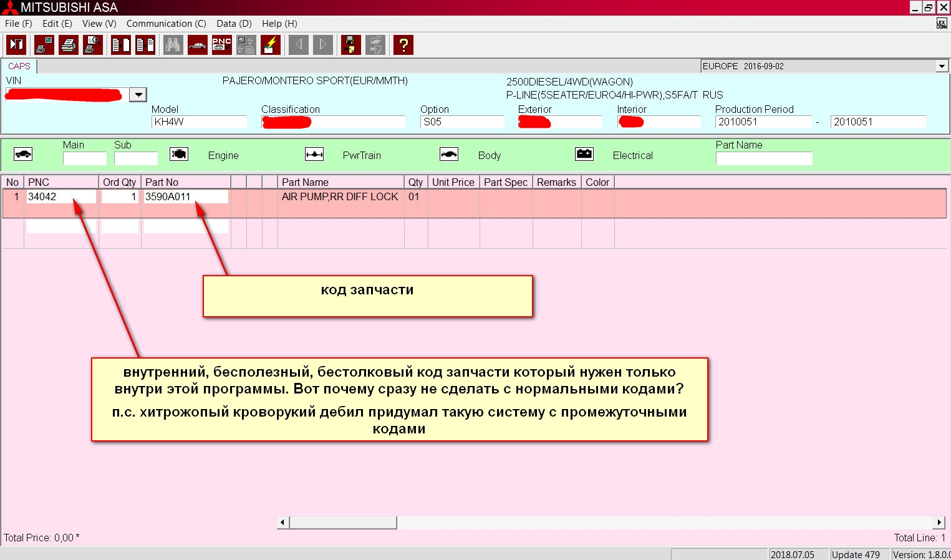Click the Part Name column header

[x=341, y=182]
